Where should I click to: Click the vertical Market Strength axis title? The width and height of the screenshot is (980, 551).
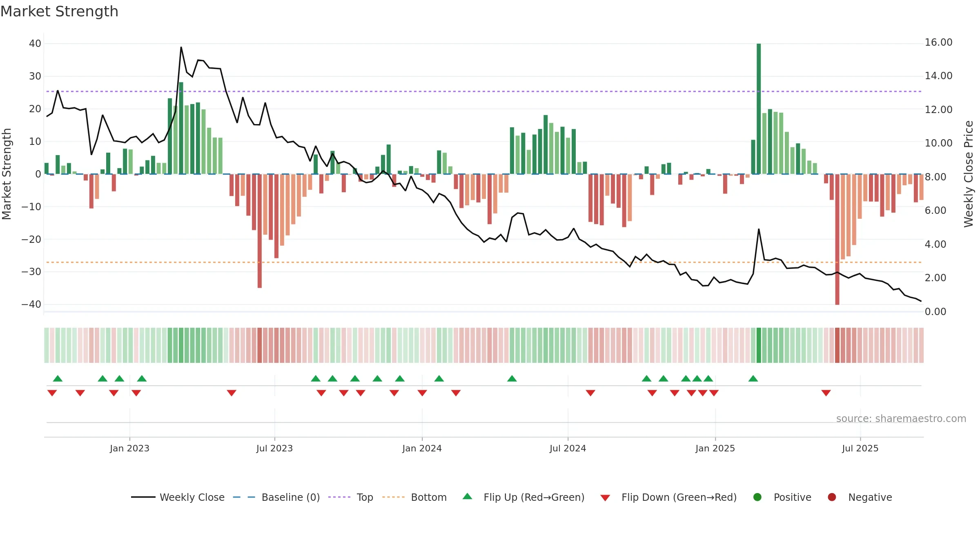point(7,174)
